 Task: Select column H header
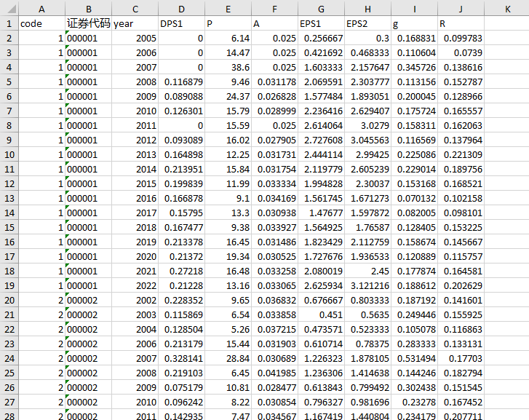[367, 9]
